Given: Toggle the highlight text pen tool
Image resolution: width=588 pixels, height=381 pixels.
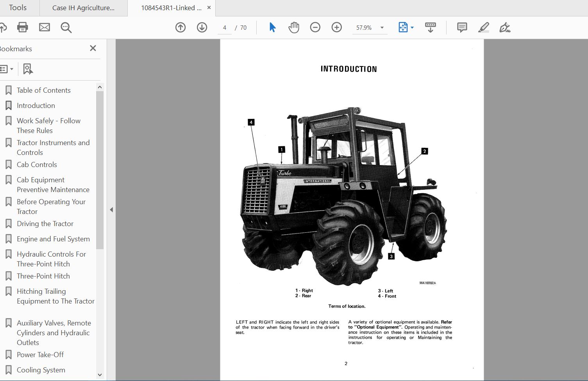Looking at the screenshot, I should pyautogui.click(x=484, y=27).
